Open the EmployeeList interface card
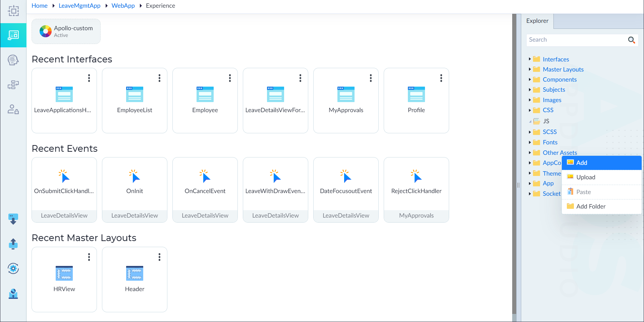This screenshot has height=322, width=644. 135,101
